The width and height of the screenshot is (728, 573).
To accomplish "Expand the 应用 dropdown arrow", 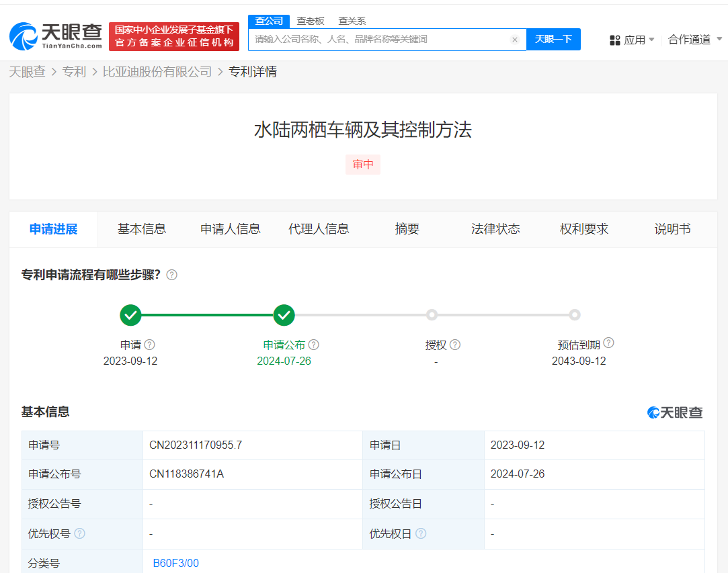I will tap(650, 40).
